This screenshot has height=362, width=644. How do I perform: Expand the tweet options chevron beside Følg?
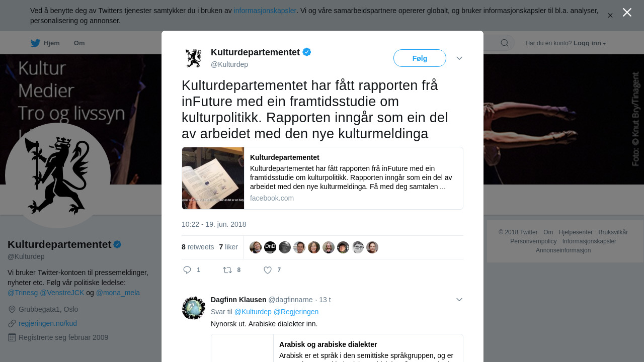point(459,58)
